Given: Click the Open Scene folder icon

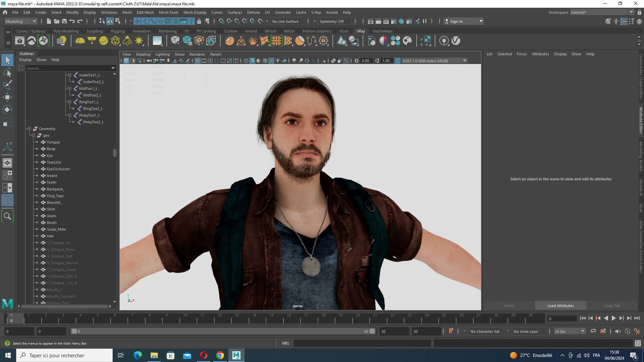Looking at the screenshot, I should 57,21.
